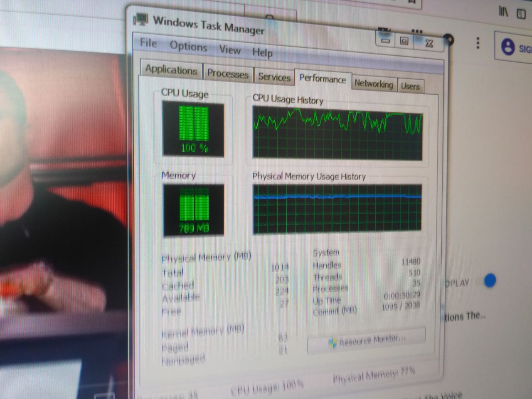532x399 pixels.
Task: Open the Options menu in Task Manager
Action: [x=188, y=46]
